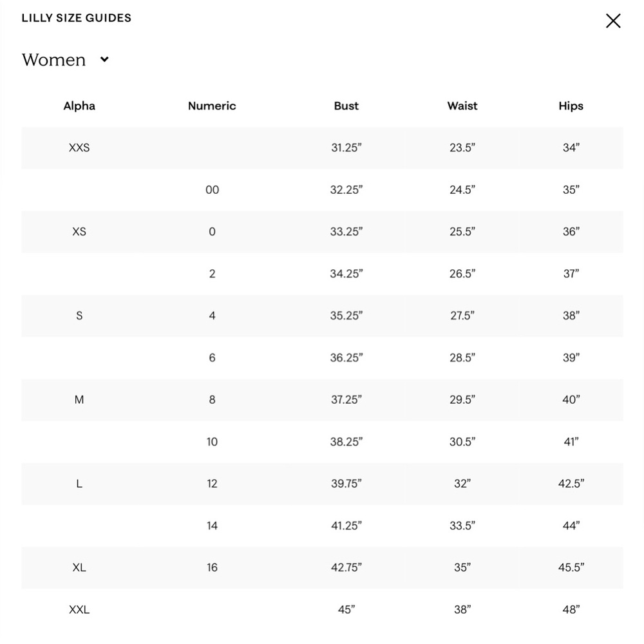The image size is (644, 644).
Task: Click the Numeric column header
Action: pos(212,106)
